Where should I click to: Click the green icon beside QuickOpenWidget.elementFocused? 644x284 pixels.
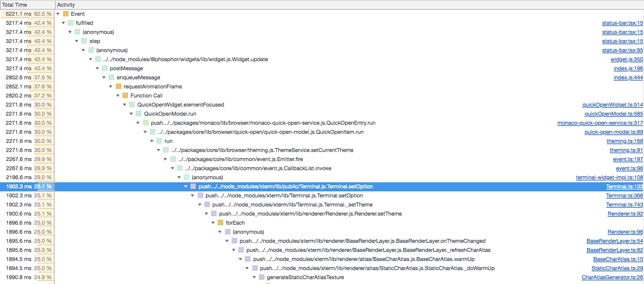pyautogui.click(x=132, y=105)
